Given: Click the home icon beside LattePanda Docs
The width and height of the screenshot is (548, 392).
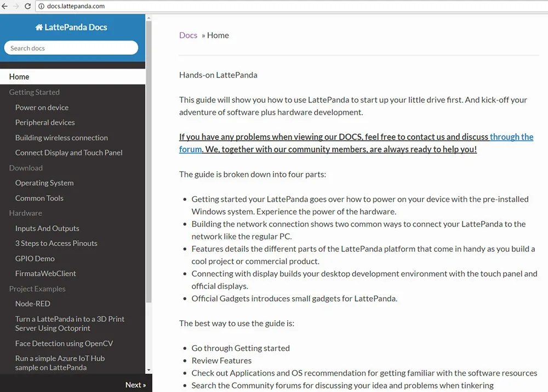Looking at the screenshot, I should (x=39, y=27).
